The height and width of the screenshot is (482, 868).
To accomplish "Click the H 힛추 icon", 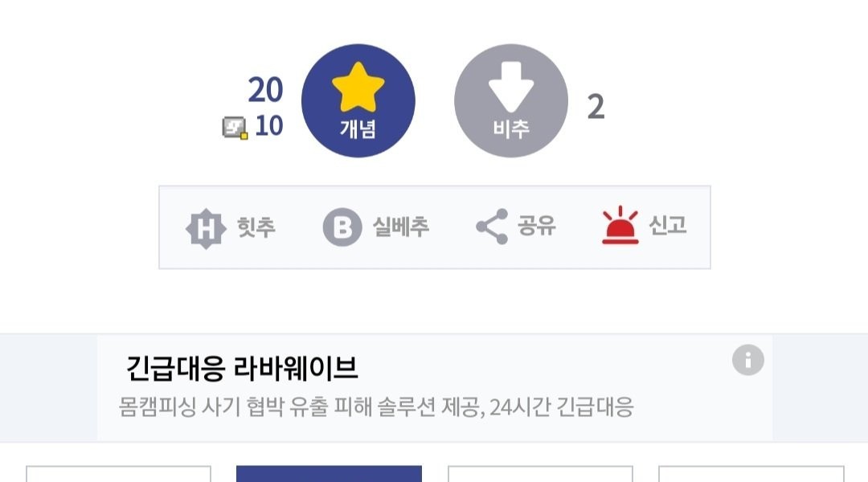I will pyautogui.click(x=206, y=228).
